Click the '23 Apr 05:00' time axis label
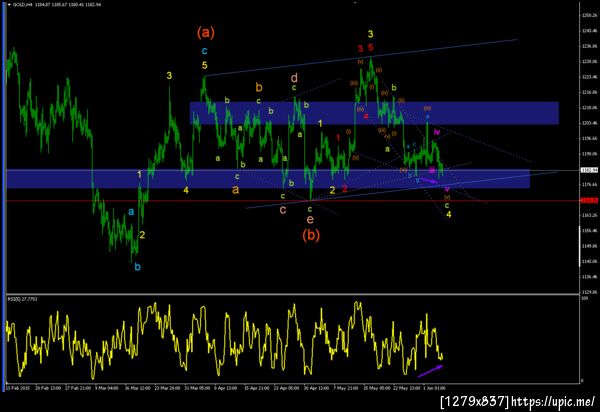This screenshot has width=600, height=412. [x=286, y=388]
